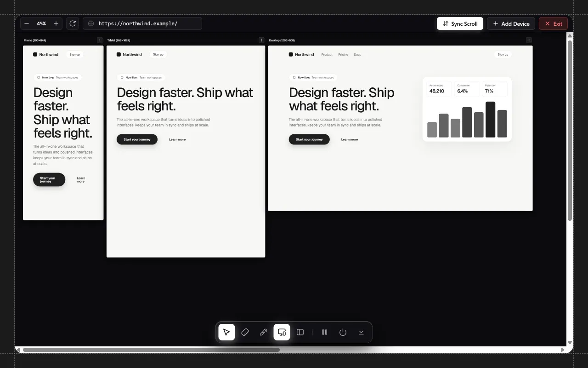The width and height of the screenshot is (588, 368).
Task: Click the scroll-right arrow of horizontal scrollbar
Action: click(x=563, y=350)
